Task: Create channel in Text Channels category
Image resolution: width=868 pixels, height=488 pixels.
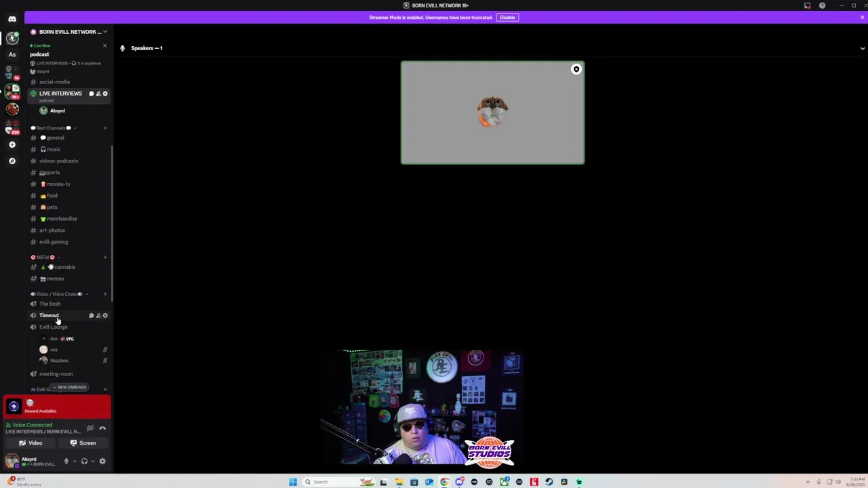Action: (x=104, y=127)
